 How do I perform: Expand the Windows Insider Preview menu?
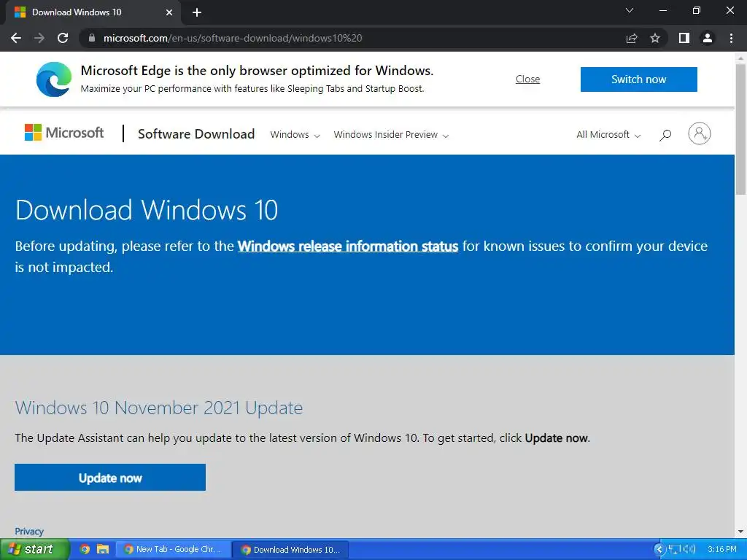pos(391,135)
